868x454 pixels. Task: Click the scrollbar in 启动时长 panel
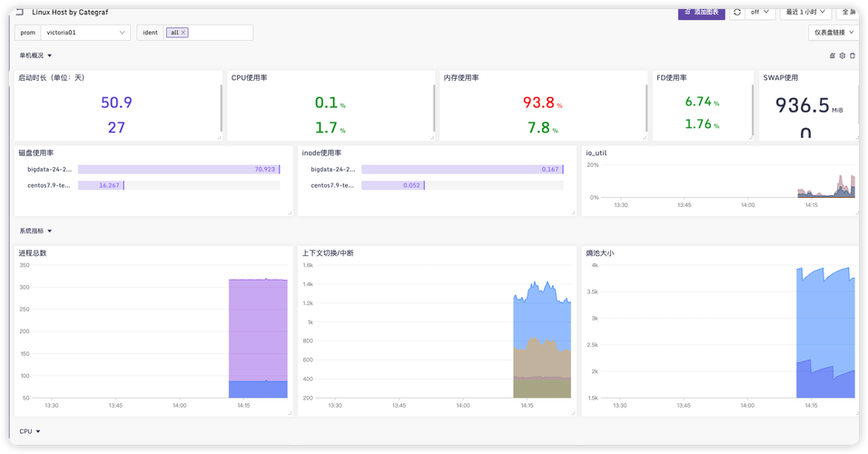click(x=221, y=108)
